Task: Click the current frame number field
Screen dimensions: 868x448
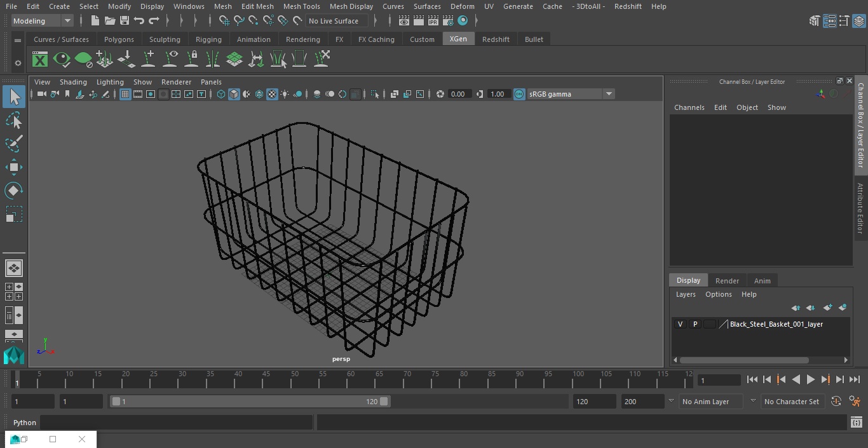Action: coord(719,380)
